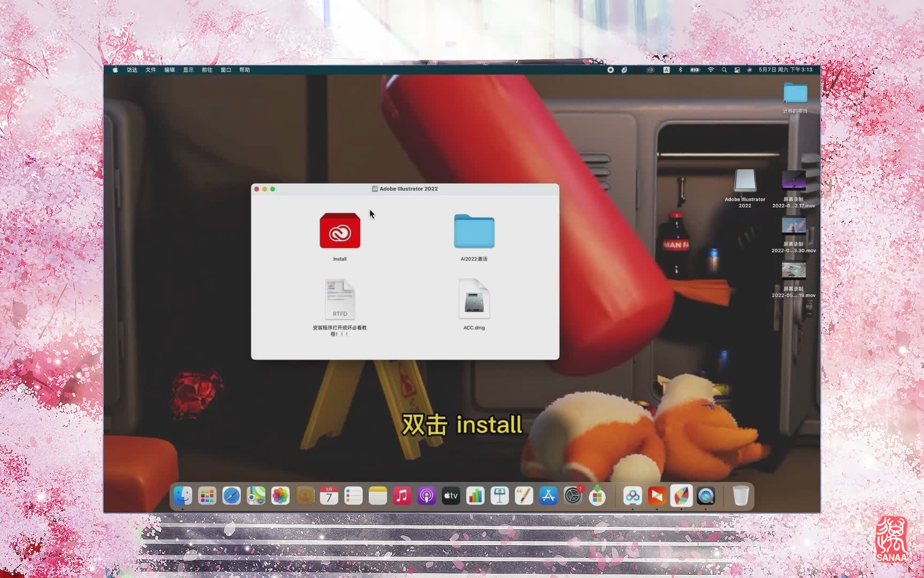Open the 文件 menu

coord(151,70)
